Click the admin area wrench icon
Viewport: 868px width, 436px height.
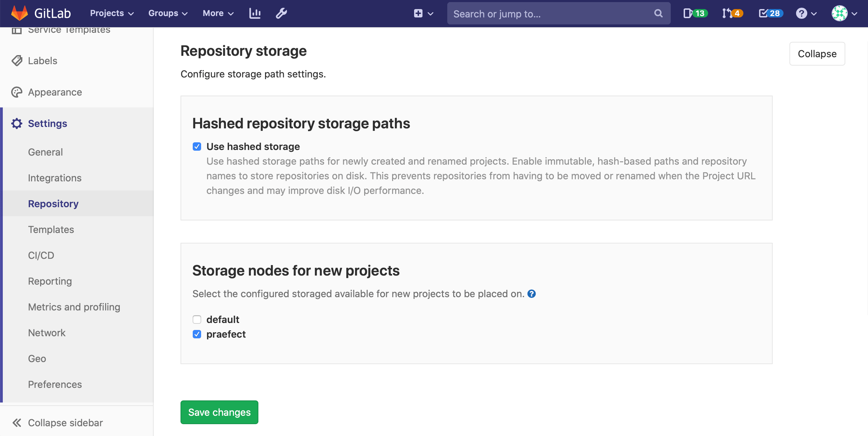tap(281, 13)
